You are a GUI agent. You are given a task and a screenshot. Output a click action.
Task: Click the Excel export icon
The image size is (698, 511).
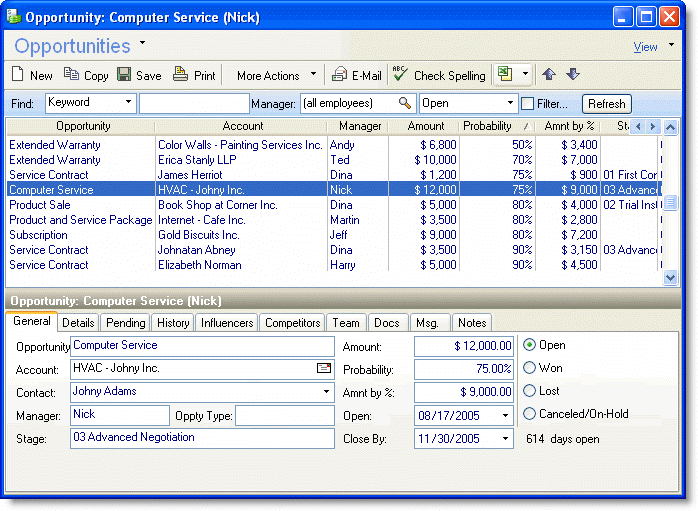click(x=505, y=75)
